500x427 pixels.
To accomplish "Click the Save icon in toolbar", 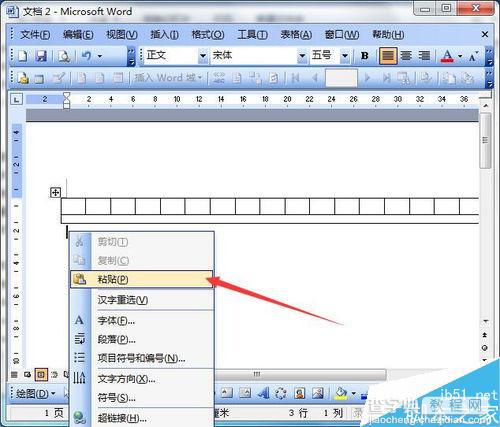I will [x=41, y=56].
